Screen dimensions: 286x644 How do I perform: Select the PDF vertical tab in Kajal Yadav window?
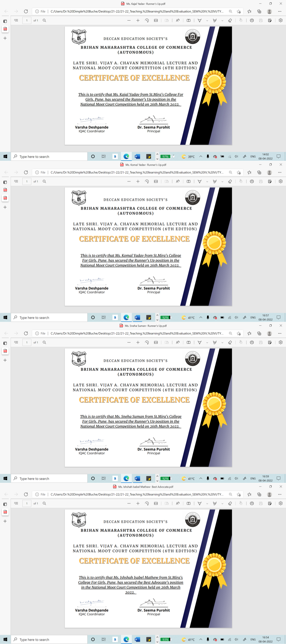(x=5, y=29)
